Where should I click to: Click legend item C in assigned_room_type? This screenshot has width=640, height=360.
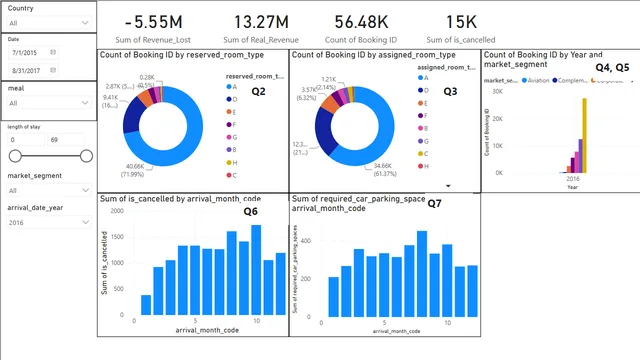[423, 153]
